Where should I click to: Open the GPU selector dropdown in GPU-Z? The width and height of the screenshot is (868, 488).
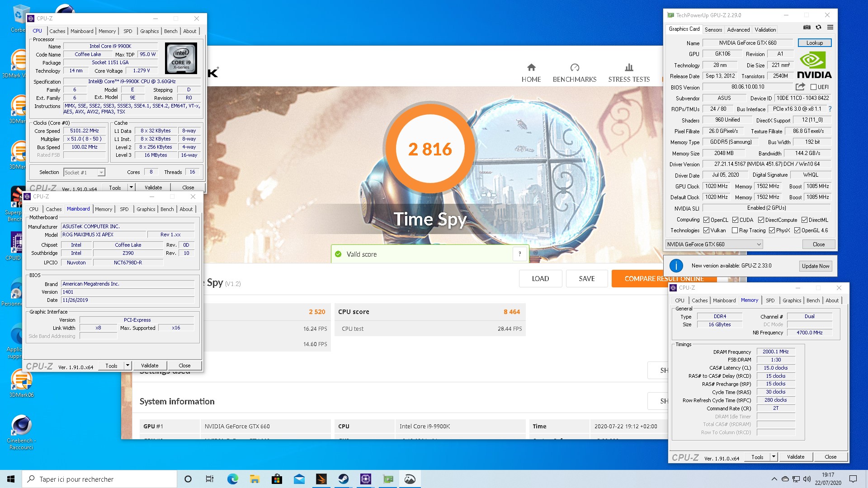714,244
